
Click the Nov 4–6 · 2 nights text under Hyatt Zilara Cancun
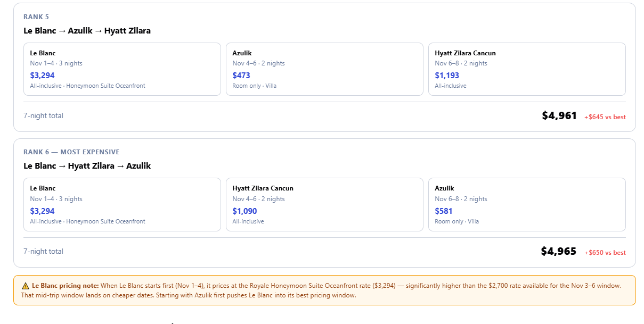click(259, 199)
